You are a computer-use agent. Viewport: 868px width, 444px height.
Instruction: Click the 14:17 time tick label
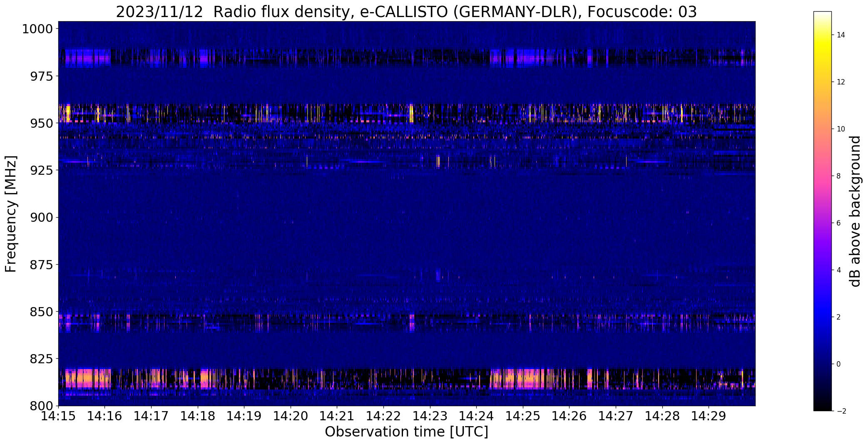[x=151, y=416]
